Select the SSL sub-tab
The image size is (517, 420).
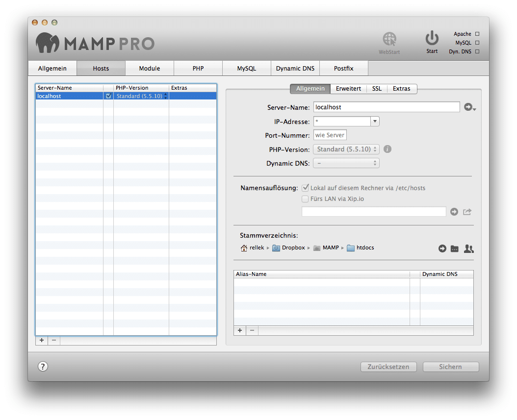click(377, 89)
